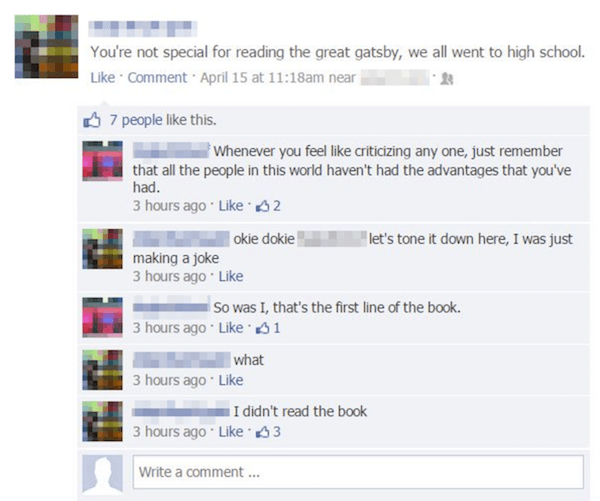
Task: Like the main Great Gatsby post
Action: (103, 77)
